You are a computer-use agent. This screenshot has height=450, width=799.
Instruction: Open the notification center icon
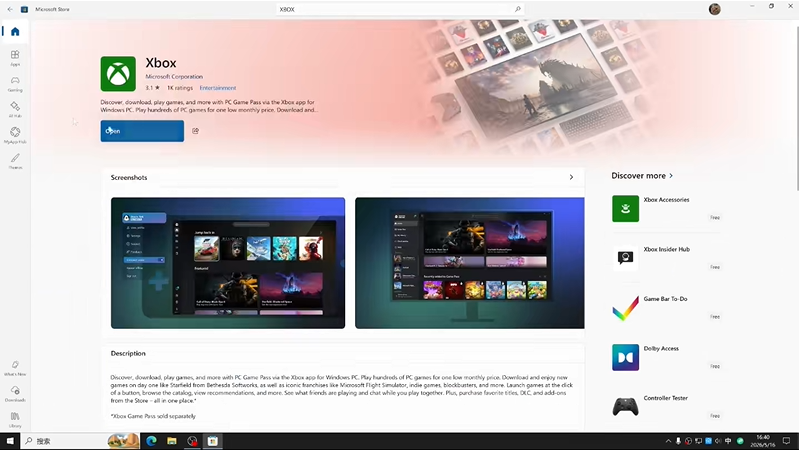tap(787, 441)
